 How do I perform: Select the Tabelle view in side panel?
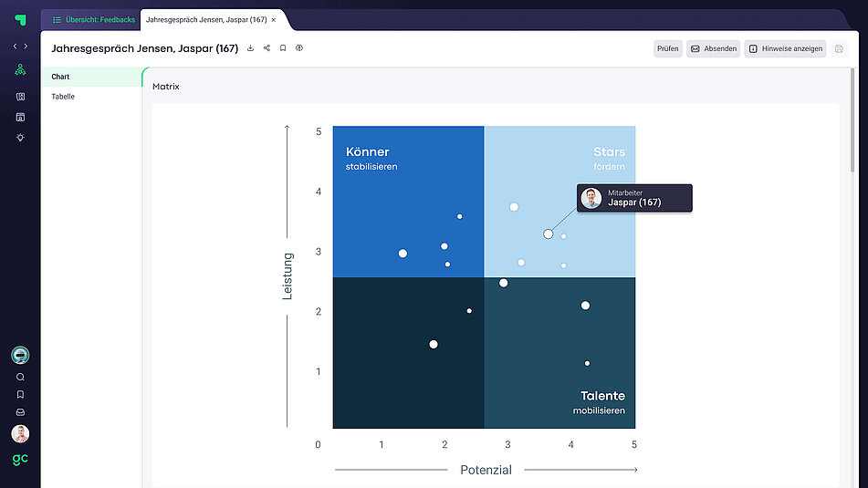pos(63,97)
